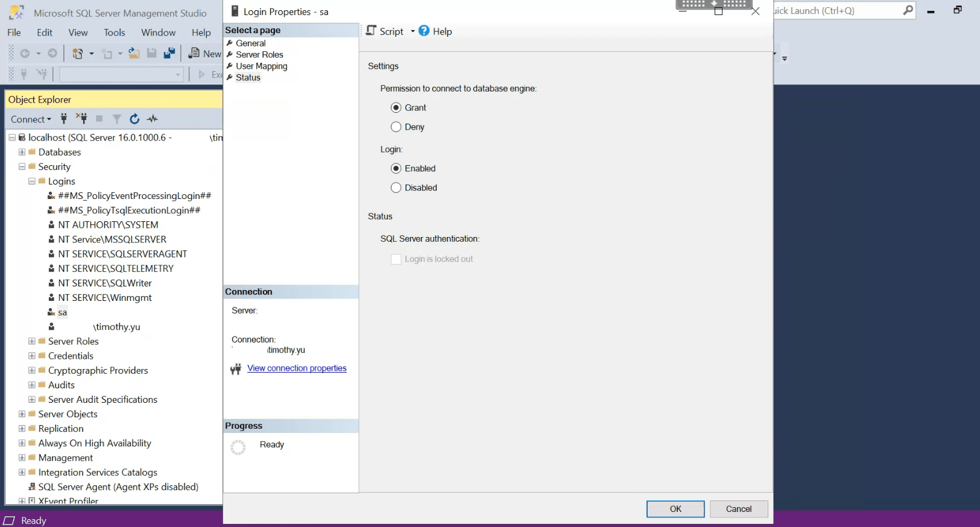
Task: Click the change connection icon in SQL toolbar
Action: click(x=42, y=74)
